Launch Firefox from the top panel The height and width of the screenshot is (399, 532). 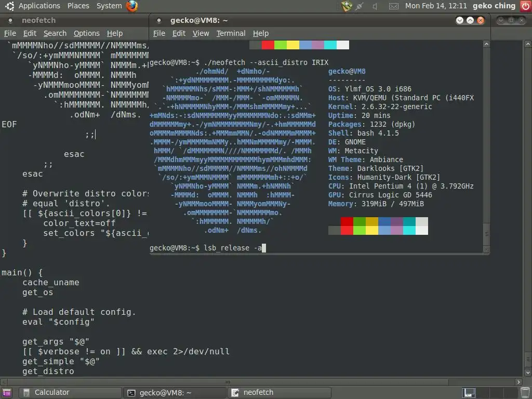tap(132, 6)
